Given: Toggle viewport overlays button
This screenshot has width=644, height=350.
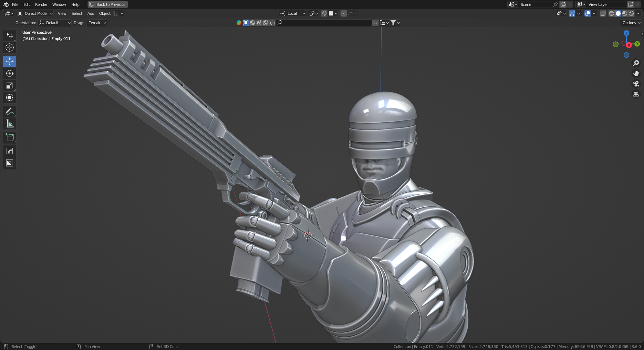Looking at the screenshot, I should coord(588,13).
